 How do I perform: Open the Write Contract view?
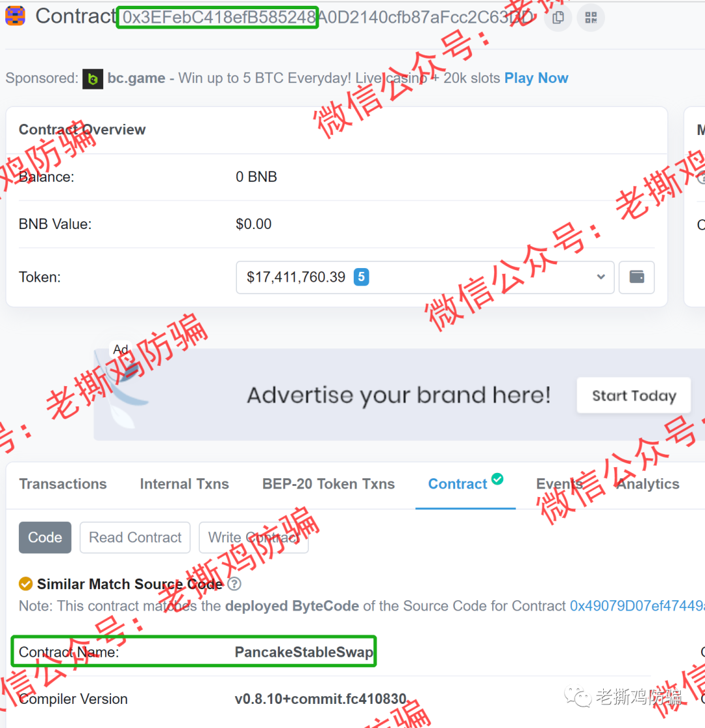pyautogui.click(x=254, y=537)
